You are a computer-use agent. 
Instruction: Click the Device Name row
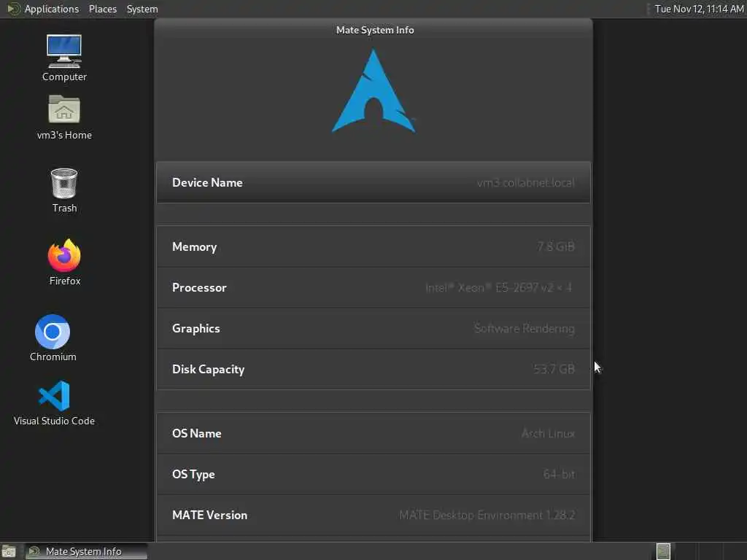point(373,182)
